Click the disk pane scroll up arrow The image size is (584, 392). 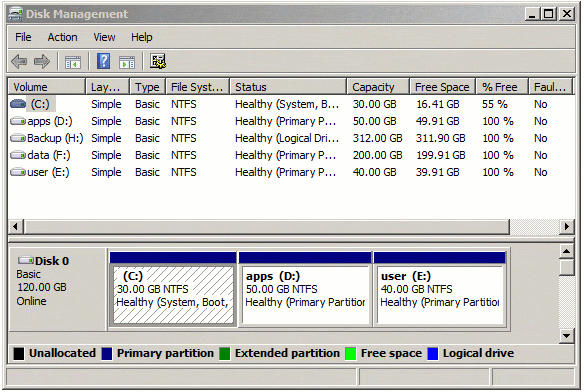pyautogui.click(x=566, y=252)
